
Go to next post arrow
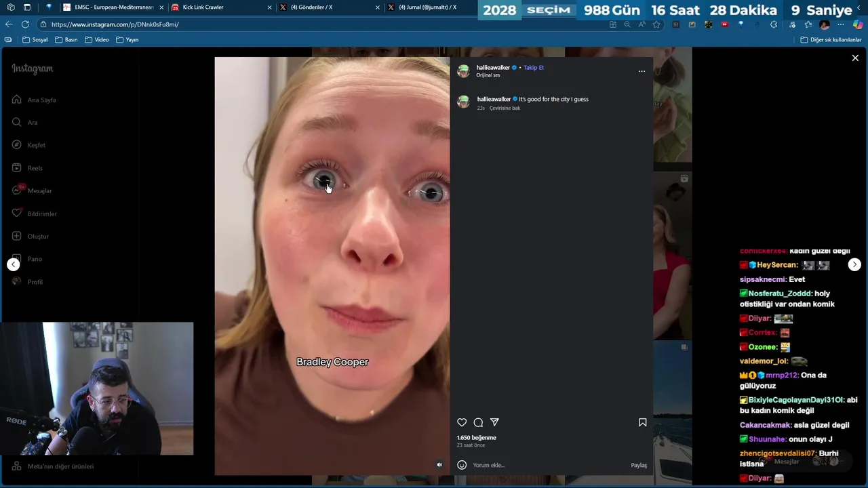click(854, 264)
